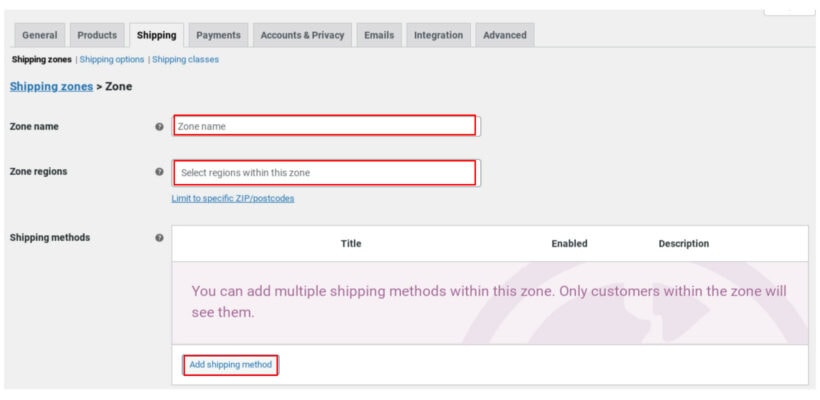Click the Add shipping method button
Image resolution: width=820 pixels, height=400 pixels.
click(231, 364)
